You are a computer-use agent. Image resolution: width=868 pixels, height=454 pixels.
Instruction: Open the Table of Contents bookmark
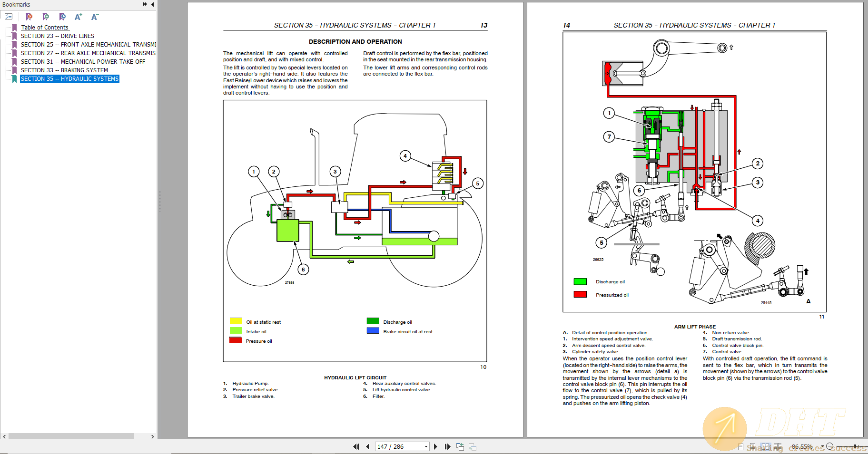(45, 28)
